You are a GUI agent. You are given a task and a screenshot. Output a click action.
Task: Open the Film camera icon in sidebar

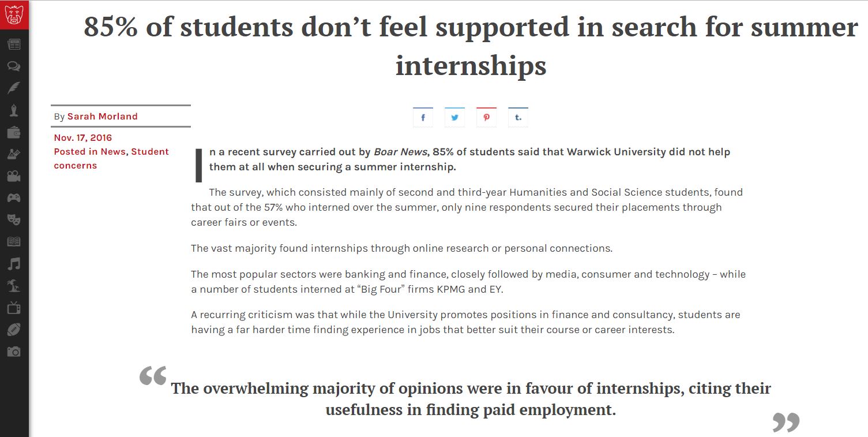14,177
